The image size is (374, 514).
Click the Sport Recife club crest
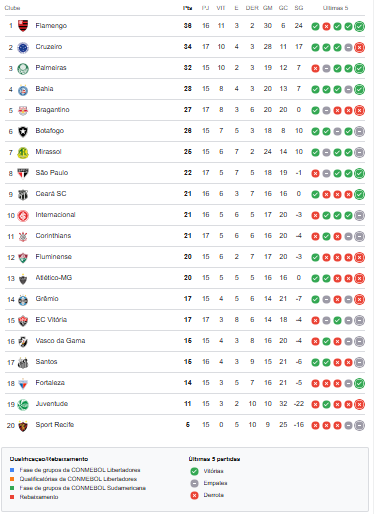click(x=23, y=426)
